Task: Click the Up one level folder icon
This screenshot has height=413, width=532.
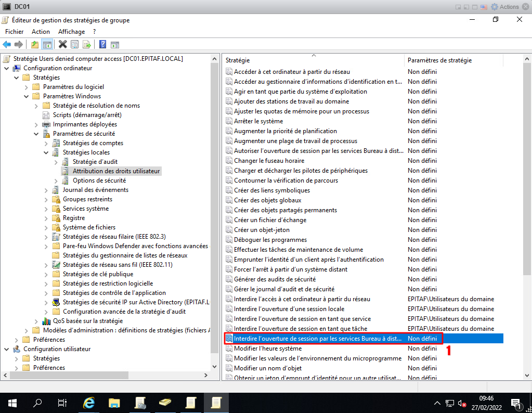Action: click(x=35, y=45)
